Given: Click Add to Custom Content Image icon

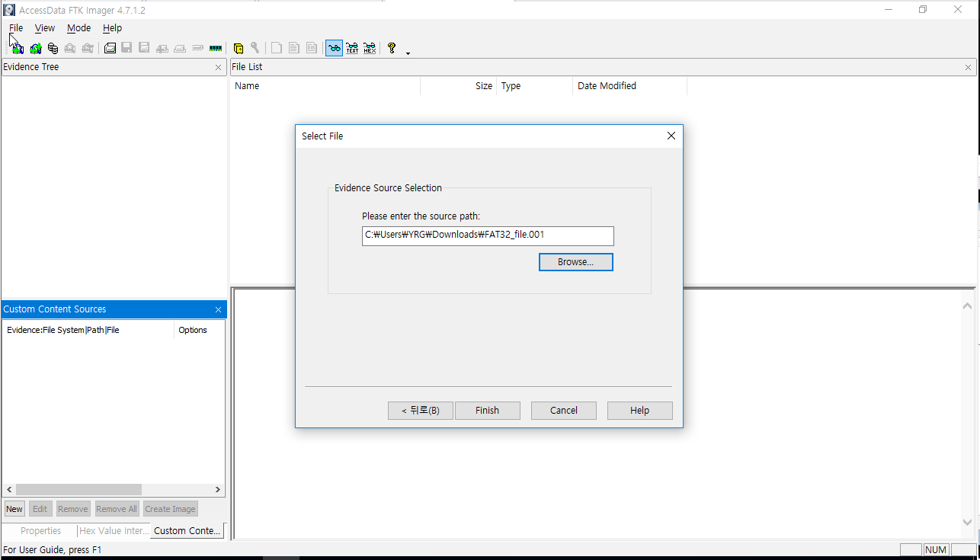Looking at the screenshot, I should coord(162,48).
